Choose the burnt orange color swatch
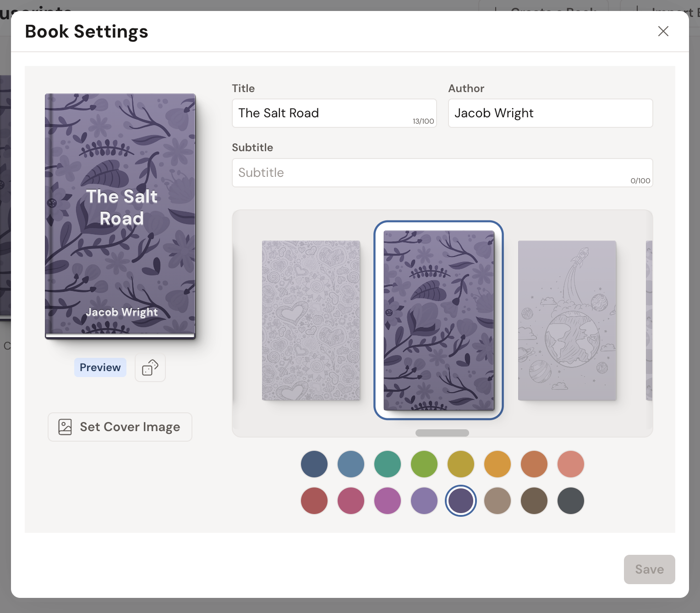Screen dimensions: 700x613 [534, 464]
